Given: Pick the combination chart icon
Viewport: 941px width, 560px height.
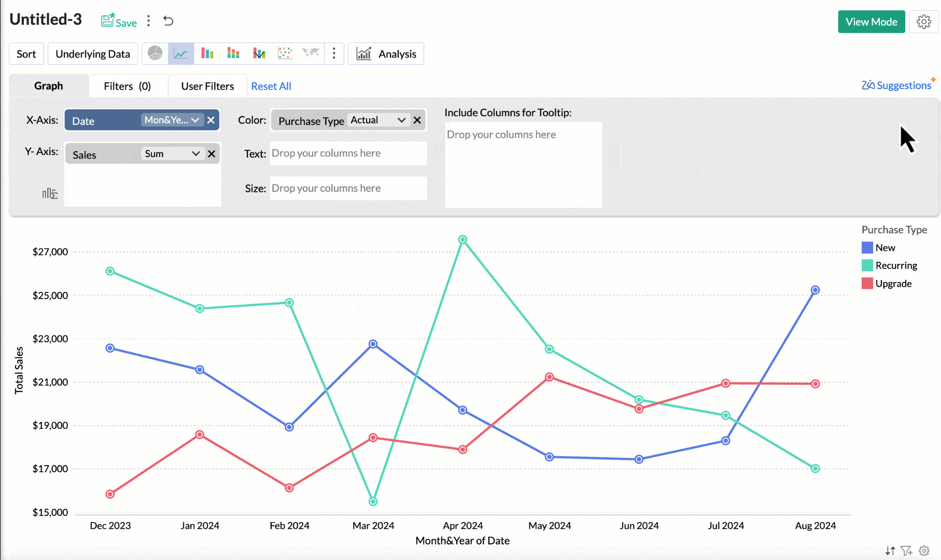Looking at the screenshot, I should tap(259, 53).
